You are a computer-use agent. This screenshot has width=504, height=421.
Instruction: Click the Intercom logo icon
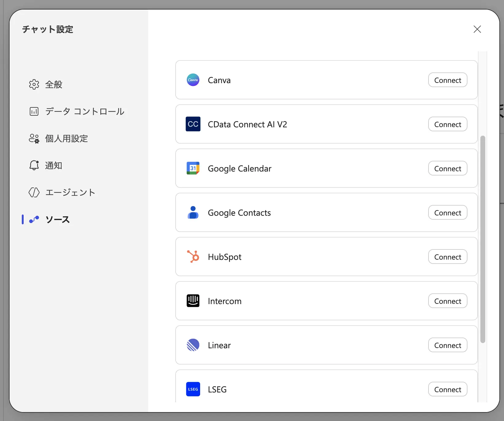[193, 301]
